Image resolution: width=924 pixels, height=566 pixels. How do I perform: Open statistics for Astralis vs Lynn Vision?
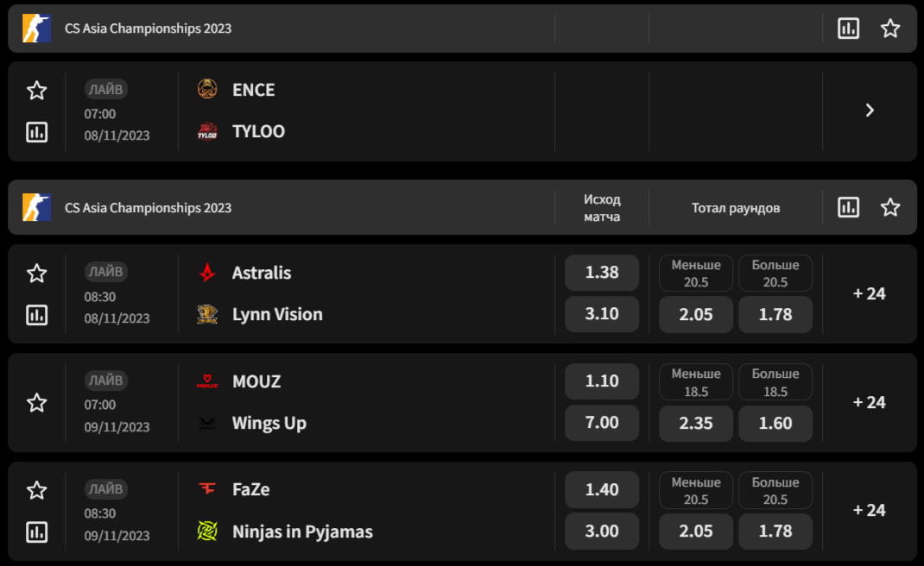[36, 315]
